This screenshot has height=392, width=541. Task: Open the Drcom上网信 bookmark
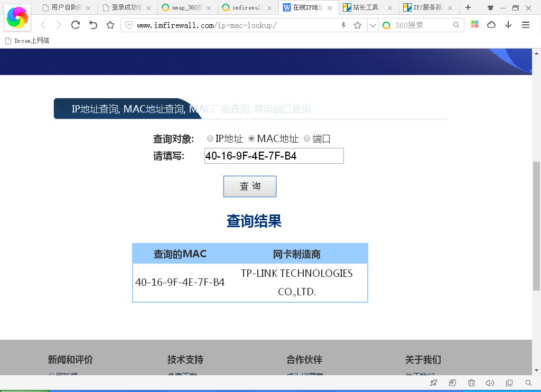click(x=27, y=41)
